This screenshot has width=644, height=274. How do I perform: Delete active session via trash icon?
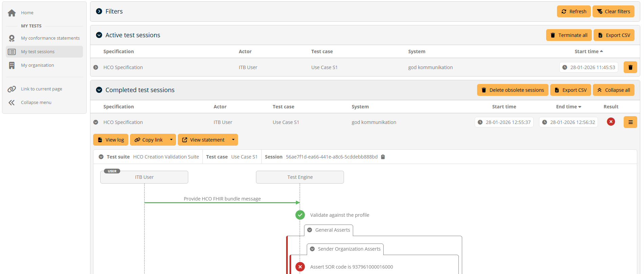(630, 67)
